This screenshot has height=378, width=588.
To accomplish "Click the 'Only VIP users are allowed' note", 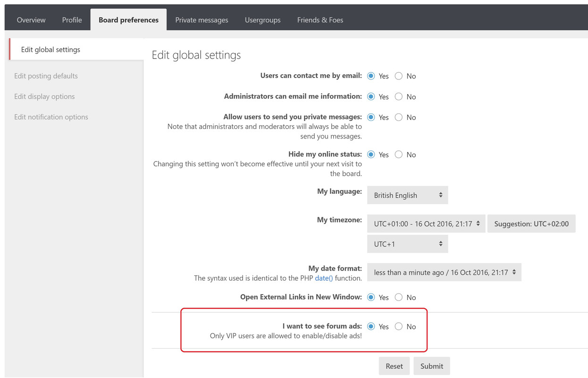I will click(286, 336).
